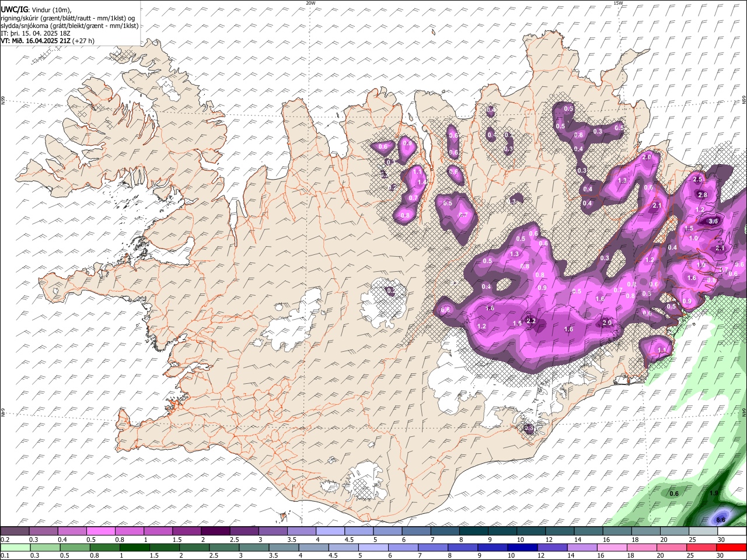The image size is (747, 560).
Task: Click the 3.6 snowfall value
Action: [713, 222]
